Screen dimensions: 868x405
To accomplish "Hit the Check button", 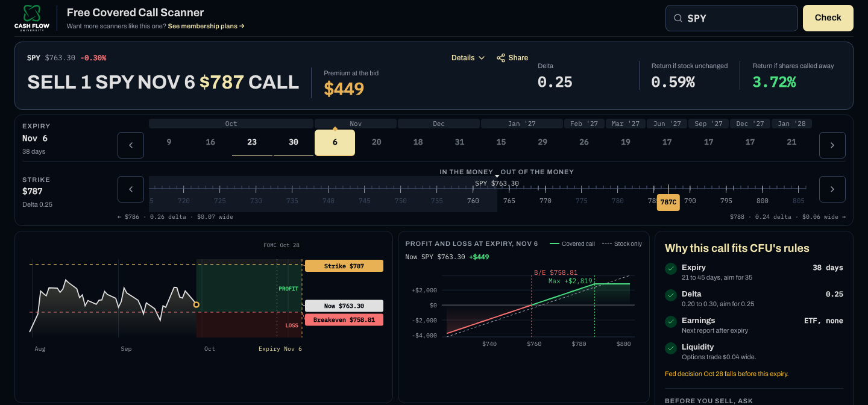I will click(828, 18).
